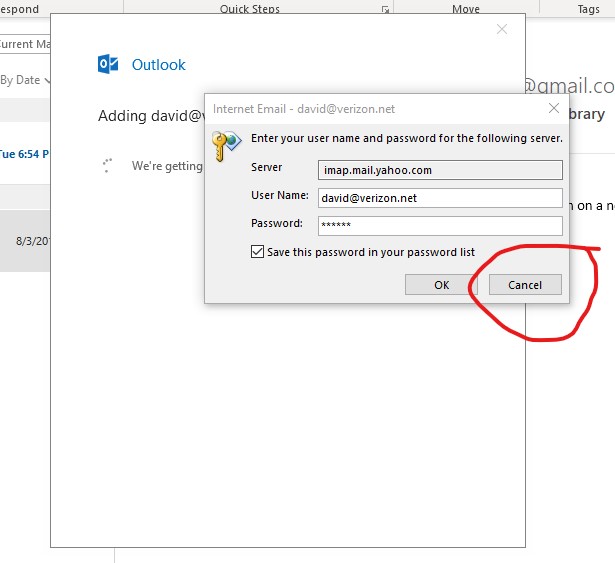
Task: Close the Internet Email dialog
Action: tap(553, 108)
